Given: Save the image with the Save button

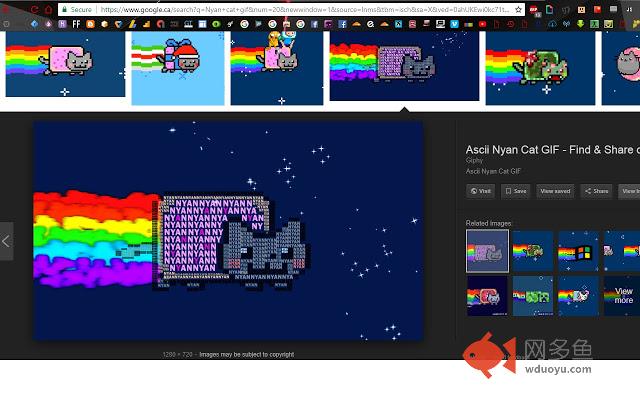Looking at the screenshot, I should click(x=516, y=191).
